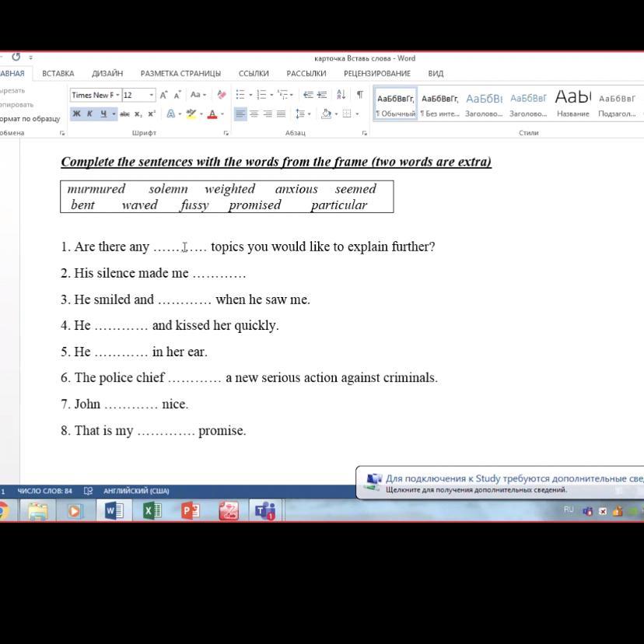Expand highlight color dropdown arrow
The width and height of the screenshot is (644, 644).
click(x=201, y=114)
